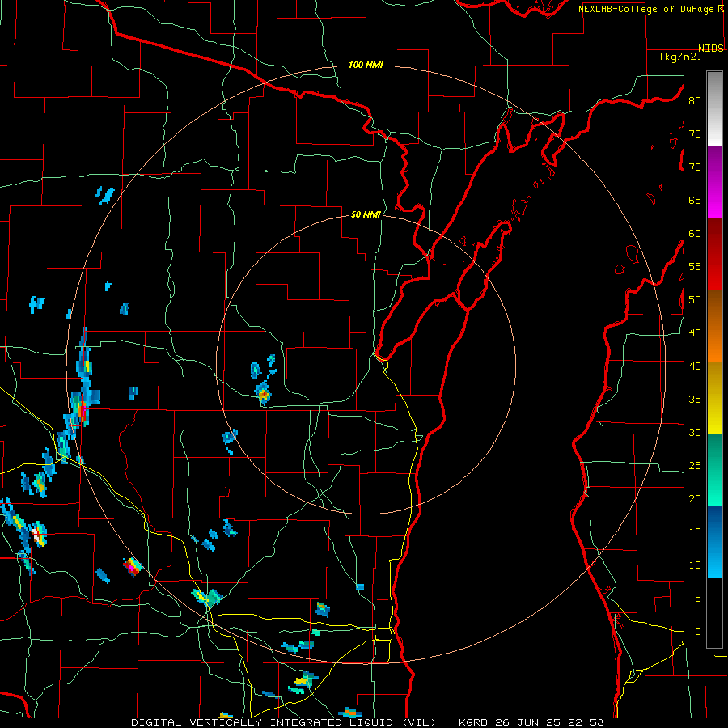Click the scale value "30"

click(x=695, y=433)
